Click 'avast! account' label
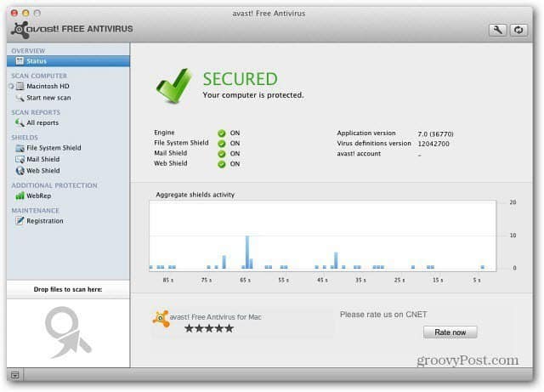Viewport: 544px width, 392px height. point(359,153)
